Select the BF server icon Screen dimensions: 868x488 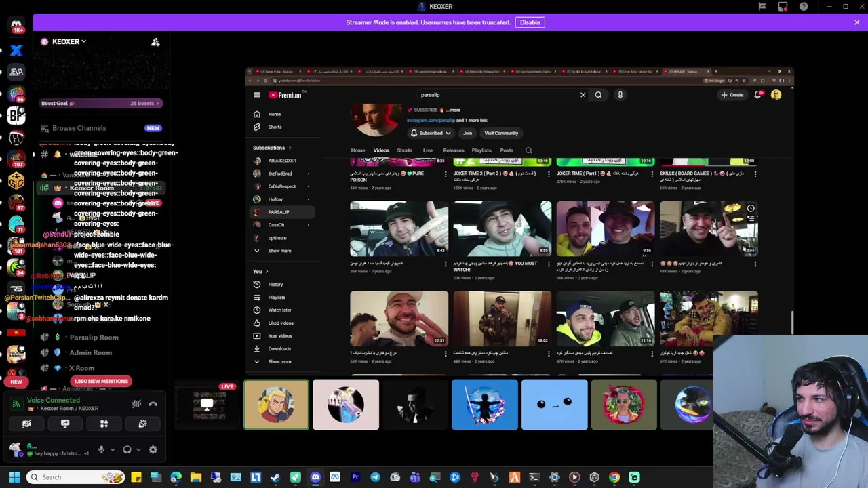[16, 115]
